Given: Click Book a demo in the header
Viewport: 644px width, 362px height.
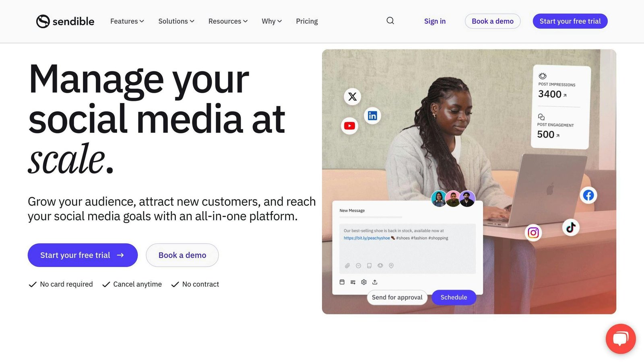Looking at the screenshot, I should [493, 21].
